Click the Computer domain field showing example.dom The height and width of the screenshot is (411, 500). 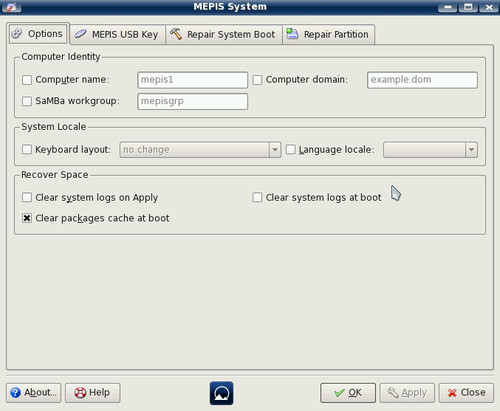tap(422, 80)
